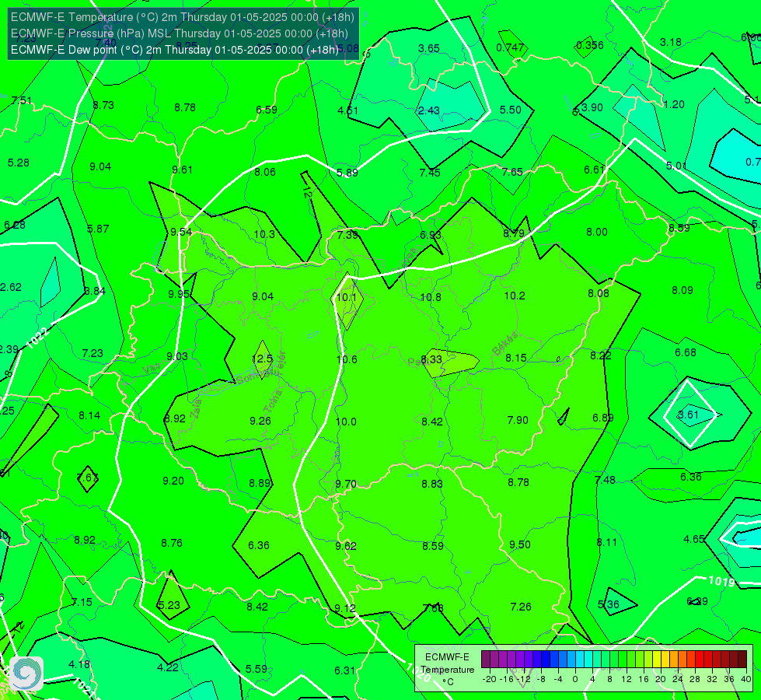The image size is (761, 700).
Task: Click the 0.356 temperature value
Action: (x=590, y=46)
